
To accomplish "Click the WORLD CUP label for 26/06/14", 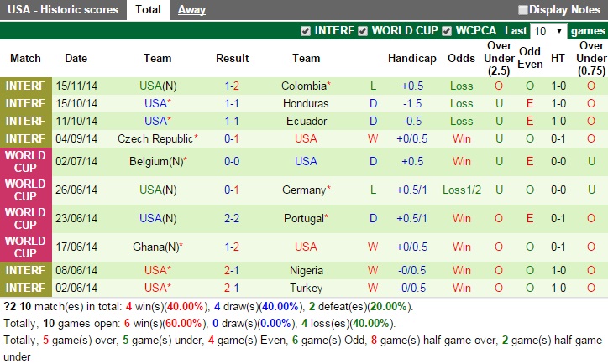I will point(25,190).
